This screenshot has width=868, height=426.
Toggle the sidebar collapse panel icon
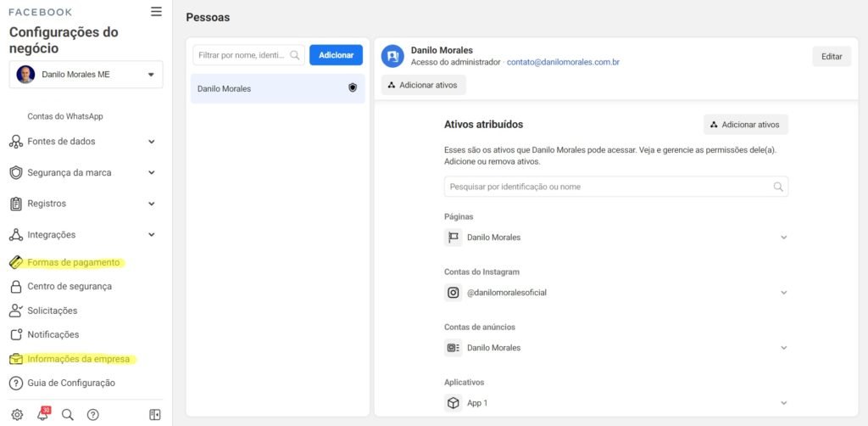click(154, 415)
